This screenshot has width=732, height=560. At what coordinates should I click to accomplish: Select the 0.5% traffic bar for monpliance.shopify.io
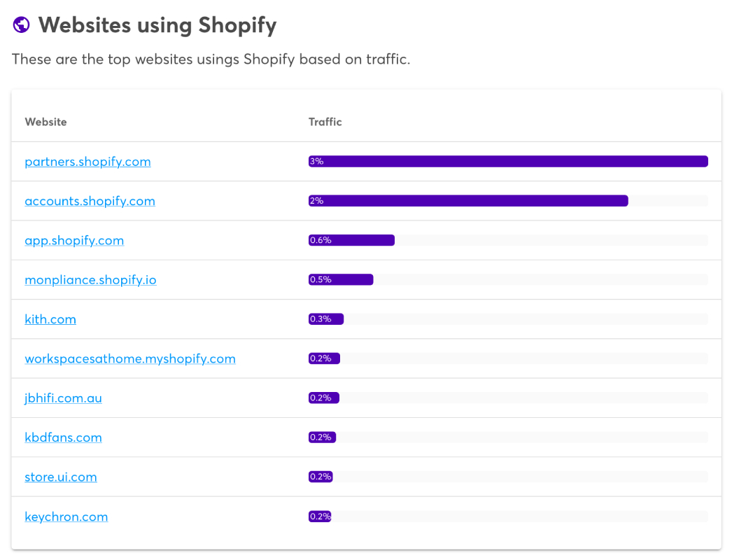click(341, 279)
